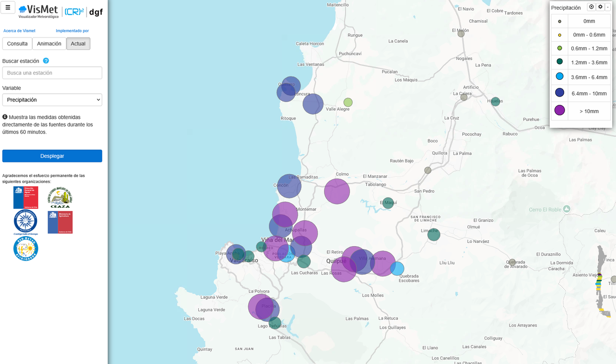This screenshot has height=364, width=616.
Task: Click the Desplegar button
Action: point(52,156)
